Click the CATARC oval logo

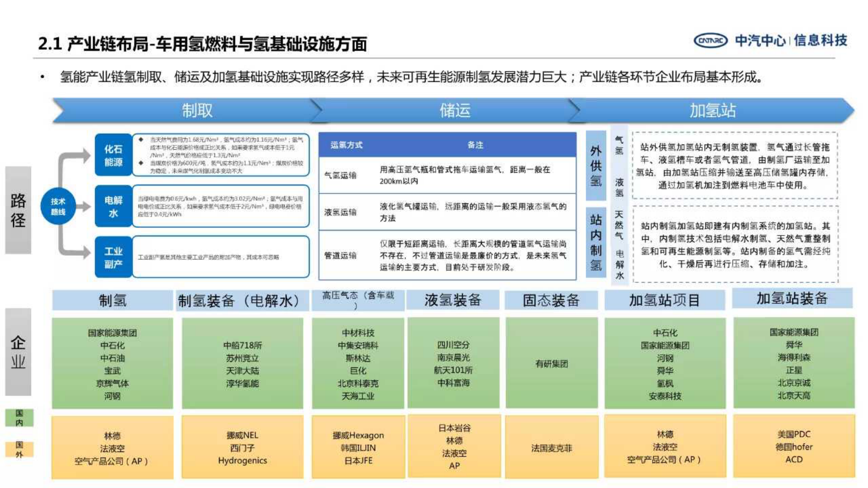710,40
